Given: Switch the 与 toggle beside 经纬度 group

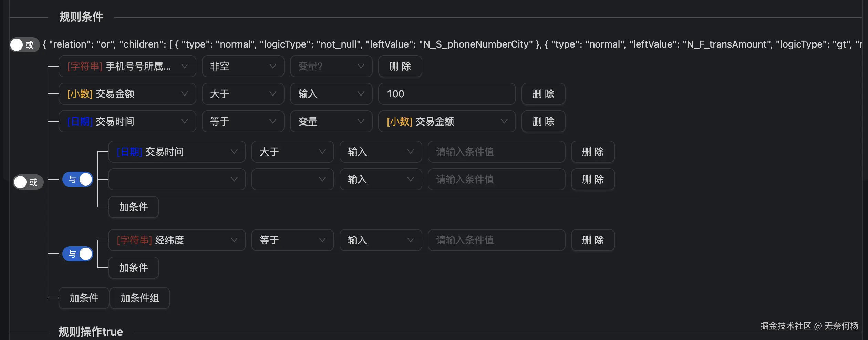Looking at the screenshot, I should click(x=78, y=254).
